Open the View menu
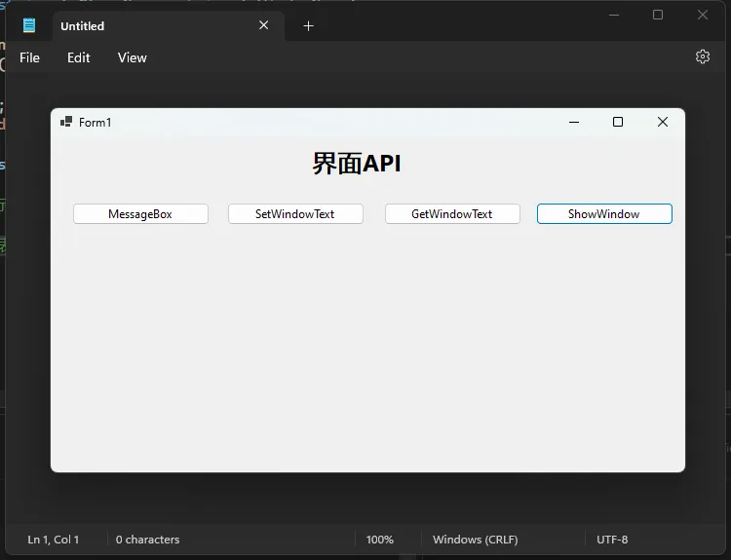The width and height of the screenshot is (731, 560). [132, 57]
